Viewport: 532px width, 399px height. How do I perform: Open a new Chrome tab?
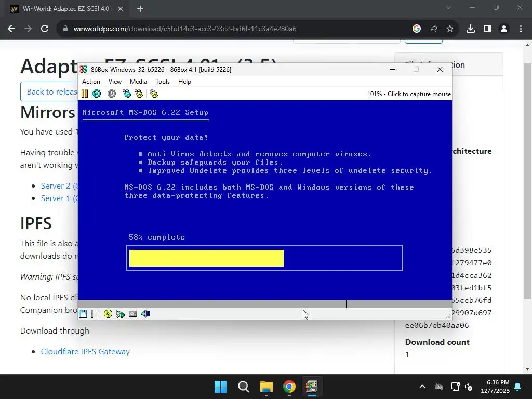[x=140, y=9]
